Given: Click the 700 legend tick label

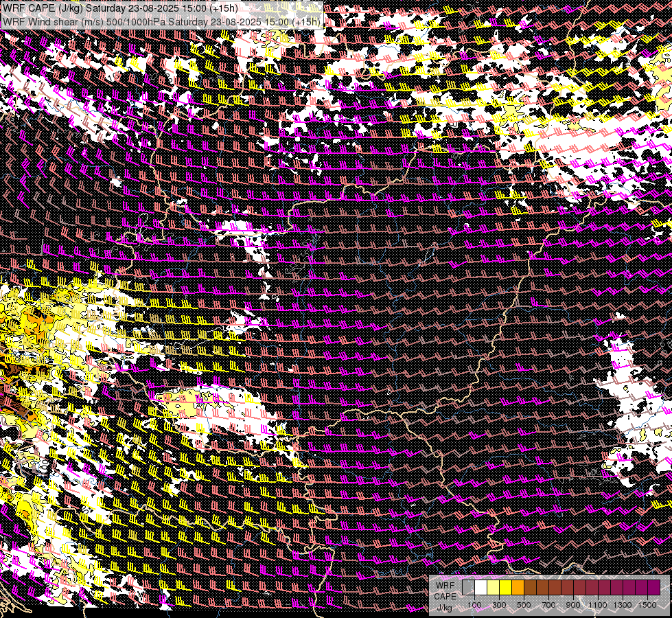Looking at the screenshot, I should coord(548,605).
